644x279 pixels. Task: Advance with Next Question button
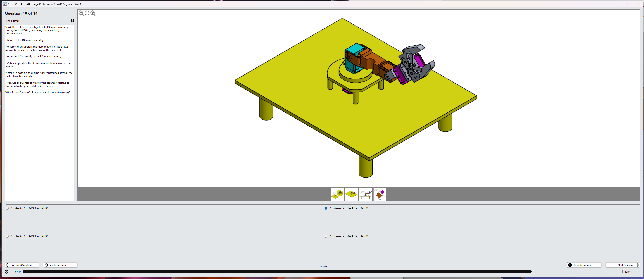click(x=622, y=265)
